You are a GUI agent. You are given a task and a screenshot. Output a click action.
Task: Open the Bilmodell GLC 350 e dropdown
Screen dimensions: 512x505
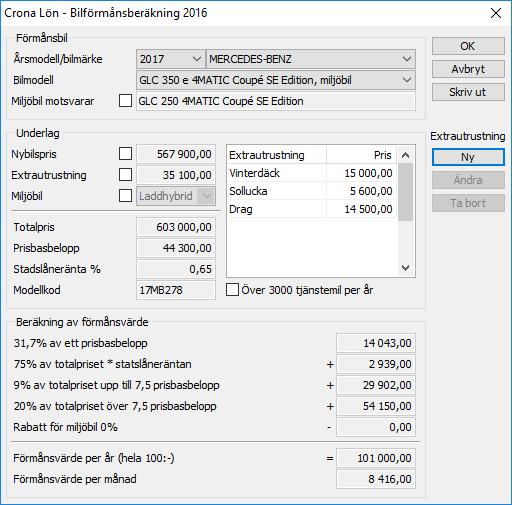tap(276, 80)
